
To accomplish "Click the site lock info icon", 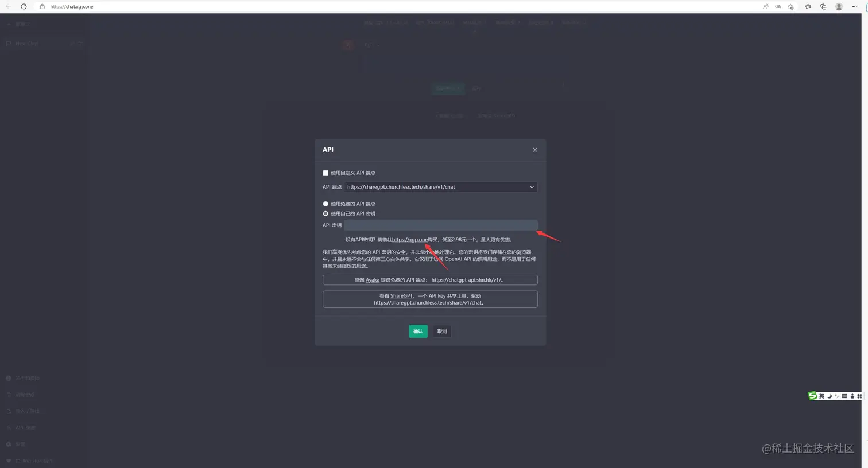I will [x=42, y=6].
